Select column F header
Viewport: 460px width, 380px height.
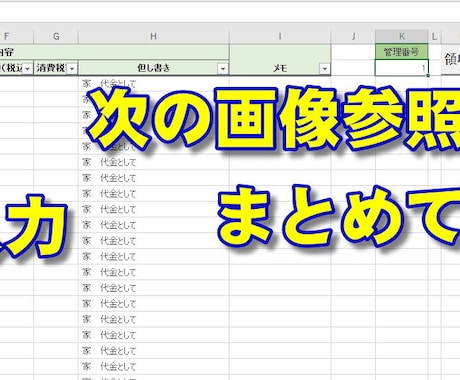(x=17, y=36)
